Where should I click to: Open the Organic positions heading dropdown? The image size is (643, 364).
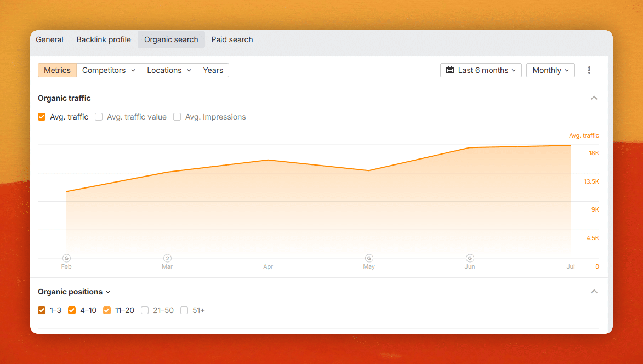coord(74,292)
